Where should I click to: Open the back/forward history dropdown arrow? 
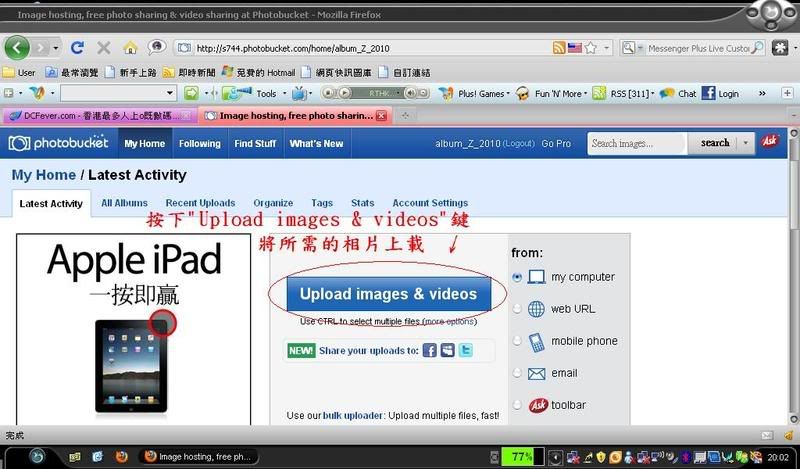[x=55, y=48]
